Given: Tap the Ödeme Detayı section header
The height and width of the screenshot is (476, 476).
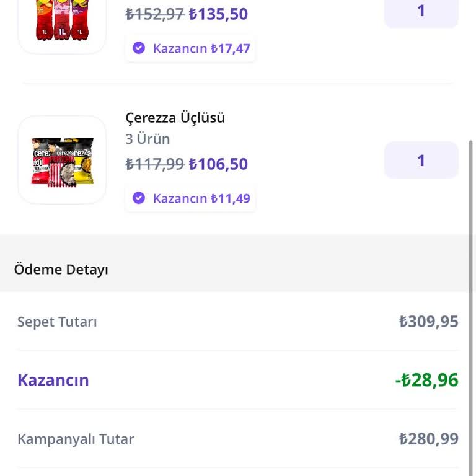Looking at the screenshot, I should pos(61,270).
